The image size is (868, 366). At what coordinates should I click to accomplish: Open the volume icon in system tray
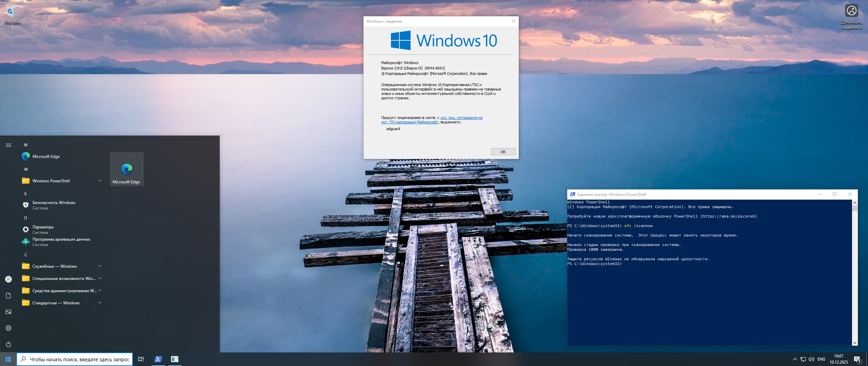click(x=811, y=359)
